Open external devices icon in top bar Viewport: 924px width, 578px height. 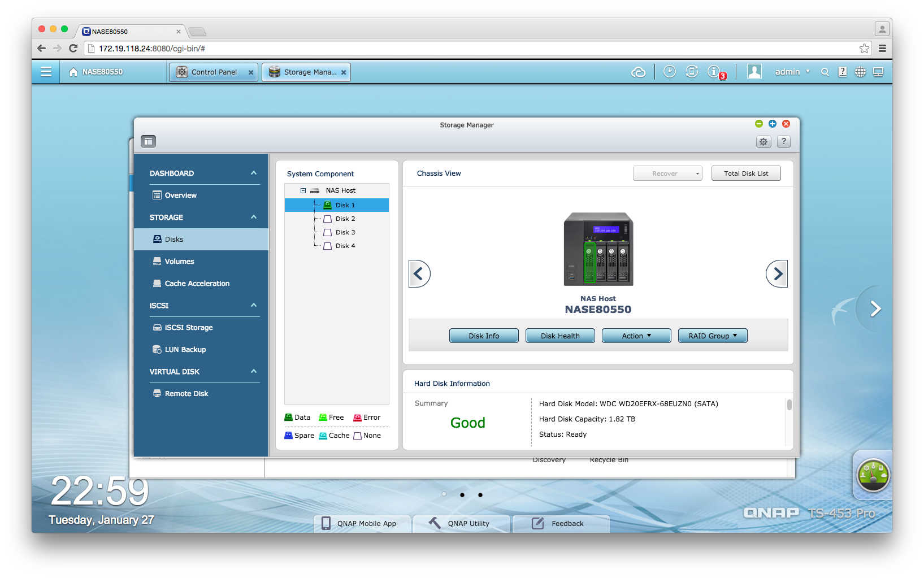pyautogui.click(x=692, y=71)
